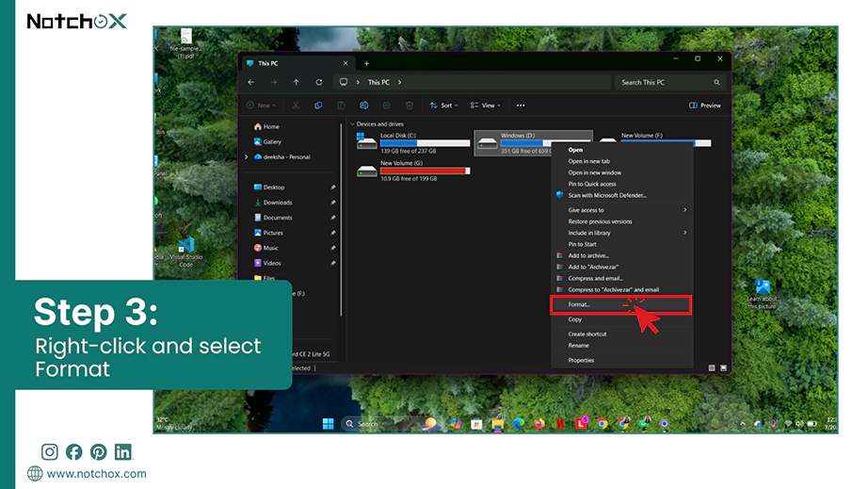Click the Copy toolbar icon
The image size is (868, 489).
tap(318, 106)
